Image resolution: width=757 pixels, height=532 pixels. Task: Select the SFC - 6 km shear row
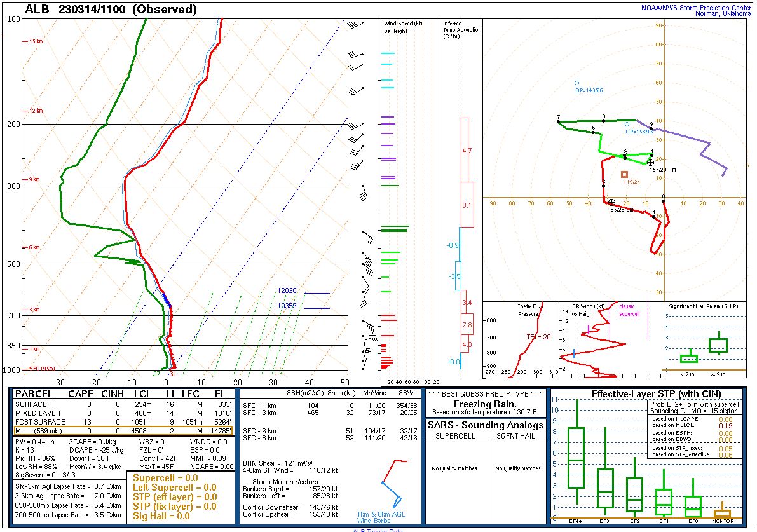point(331,430)
